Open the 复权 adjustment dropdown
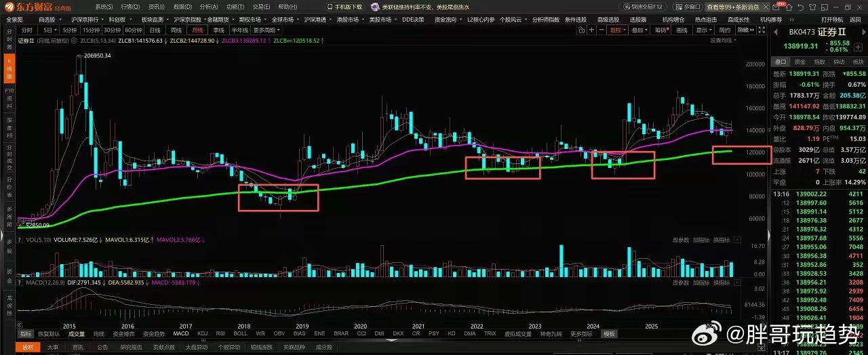 [x=617, y=30]
